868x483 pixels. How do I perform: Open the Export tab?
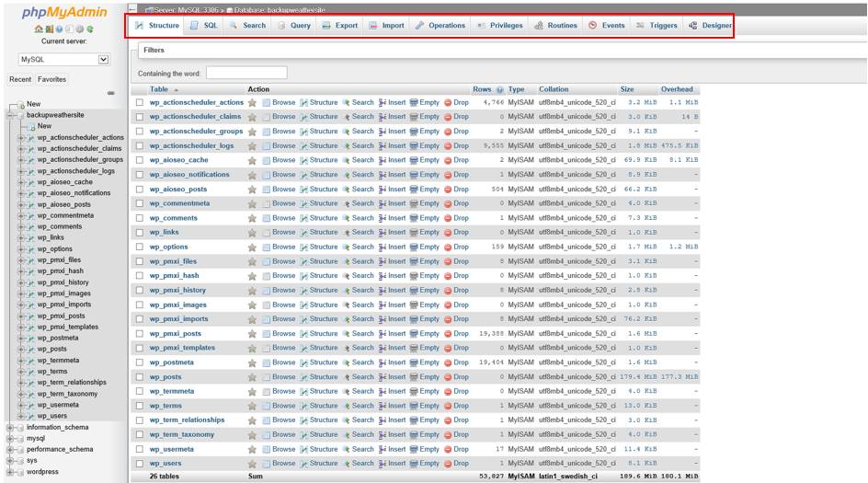pos(340,26)
